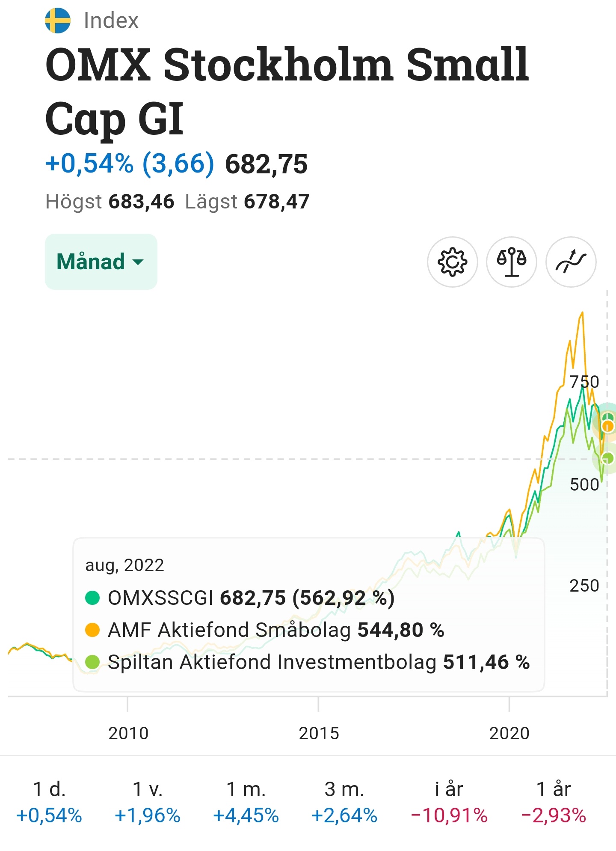Click the light green Spiltan end marker

click(x=607, y=458)
